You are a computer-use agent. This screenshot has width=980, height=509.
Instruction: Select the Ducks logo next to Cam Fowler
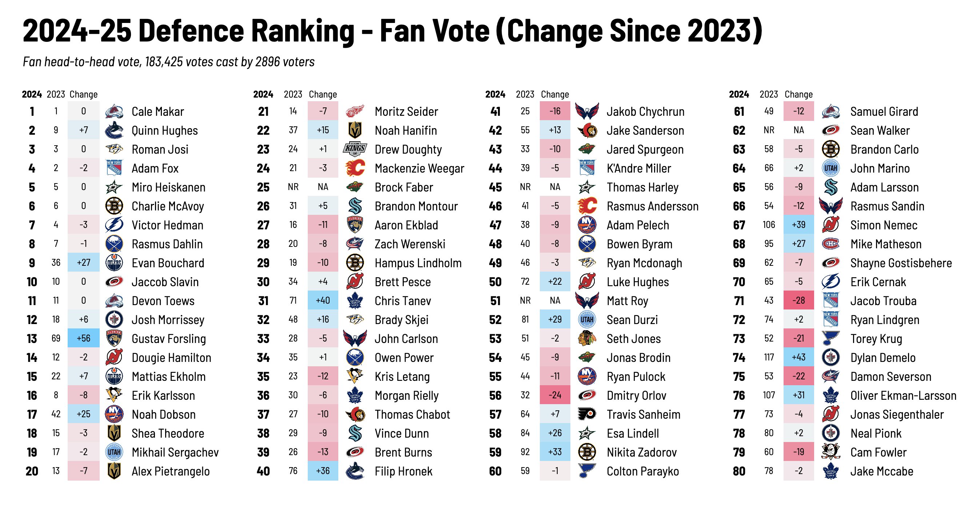click(830, 452)
